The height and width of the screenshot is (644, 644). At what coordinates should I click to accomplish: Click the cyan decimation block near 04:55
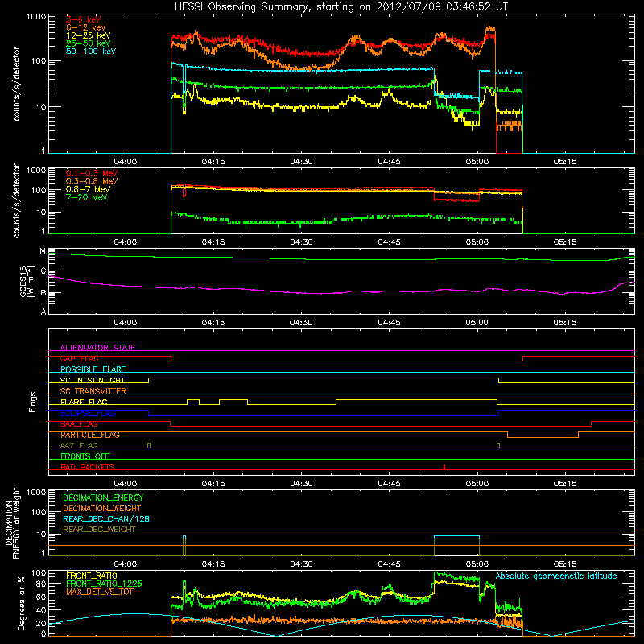tap(456, 537)
